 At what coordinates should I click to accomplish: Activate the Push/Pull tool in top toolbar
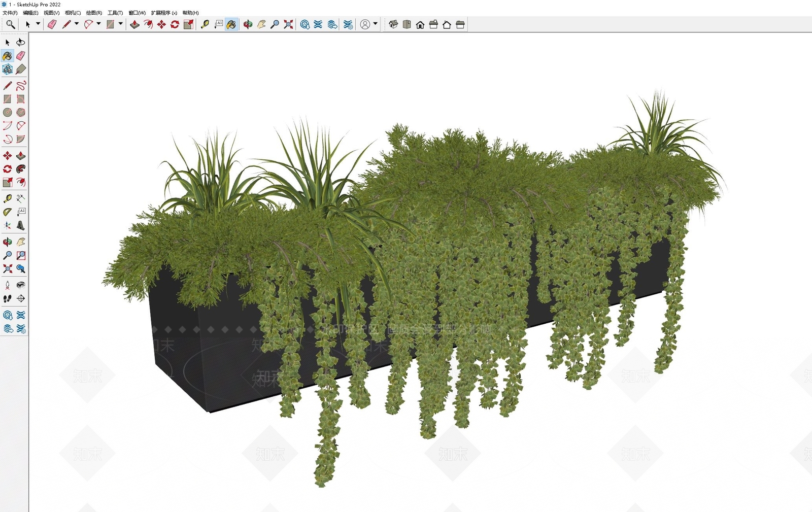134,24
